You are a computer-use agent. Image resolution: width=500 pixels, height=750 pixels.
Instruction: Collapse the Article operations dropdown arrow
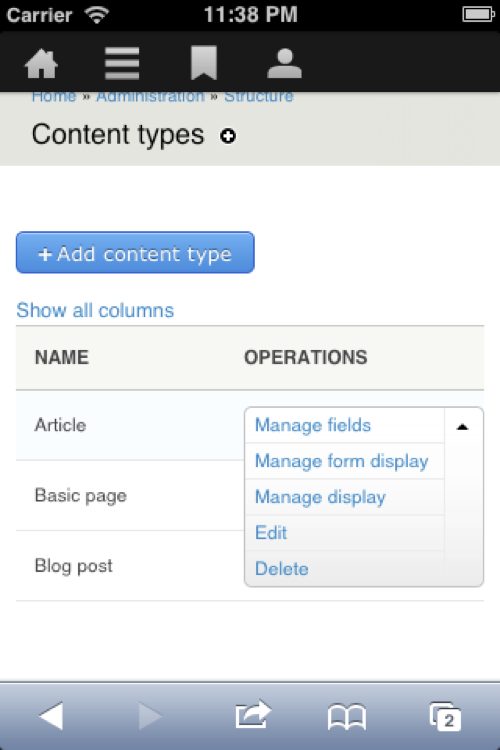point(462,427)
